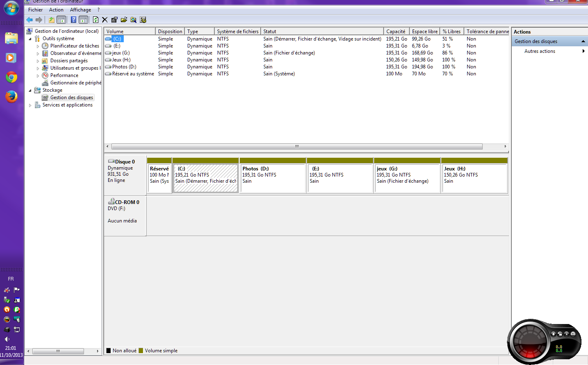Screen dimensions: 588x365
Task: Open the ? help menu
Action: (x=98, y=10)
